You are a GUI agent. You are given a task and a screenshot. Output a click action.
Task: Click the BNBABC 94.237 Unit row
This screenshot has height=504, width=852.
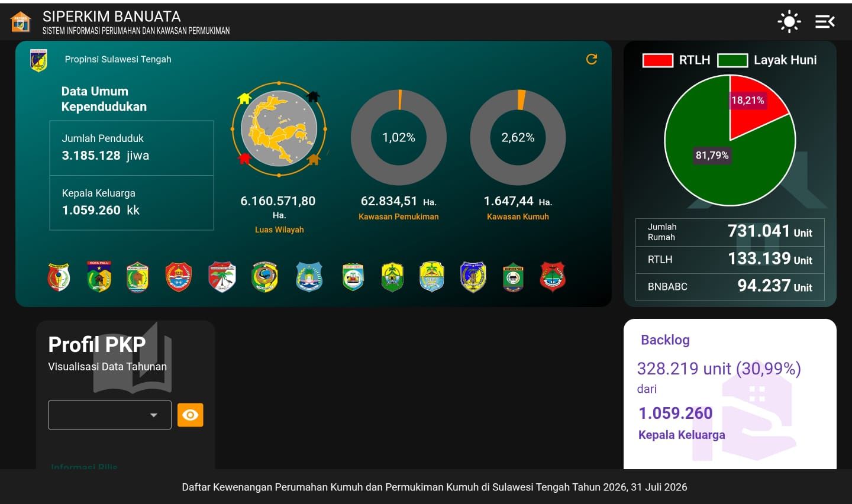pyautogui.click(x=730, y=287)
